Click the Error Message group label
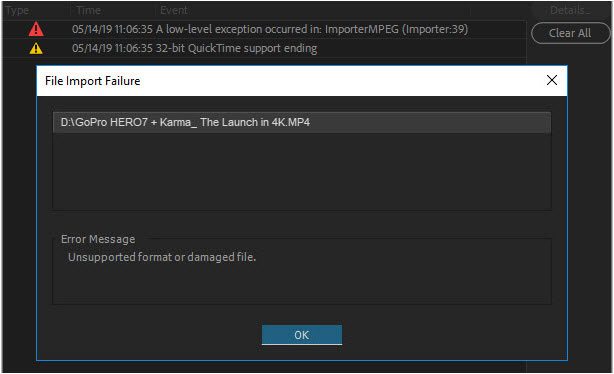The height and width of the screenshot is (374, 614). (x=98, y=239)
